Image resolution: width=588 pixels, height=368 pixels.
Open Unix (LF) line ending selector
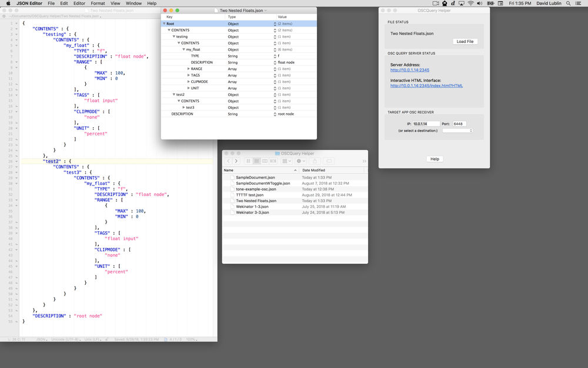93,340
